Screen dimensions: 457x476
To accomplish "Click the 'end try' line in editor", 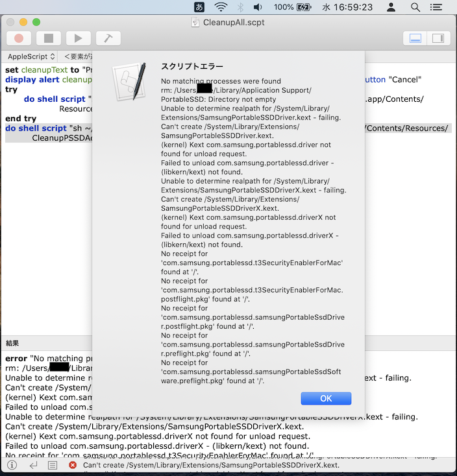I will 21,119.
